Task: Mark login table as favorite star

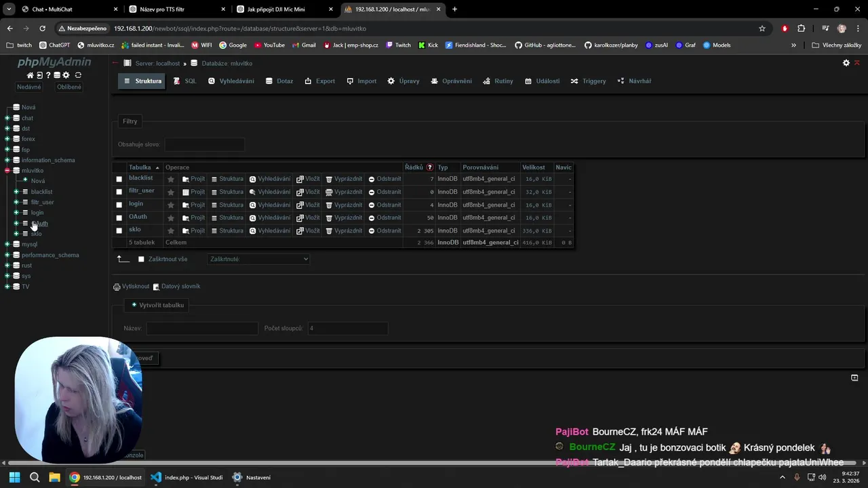Action: click(x=171, y=205)
